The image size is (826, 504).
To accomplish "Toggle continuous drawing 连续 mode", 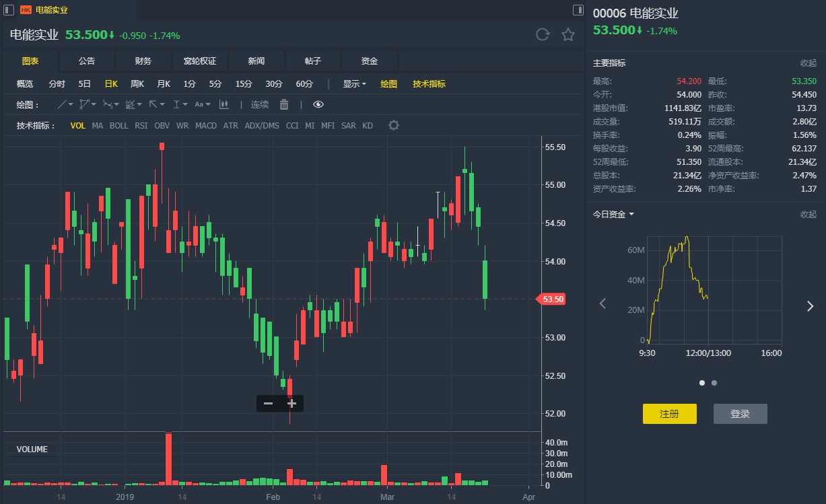I will [260, 104].
